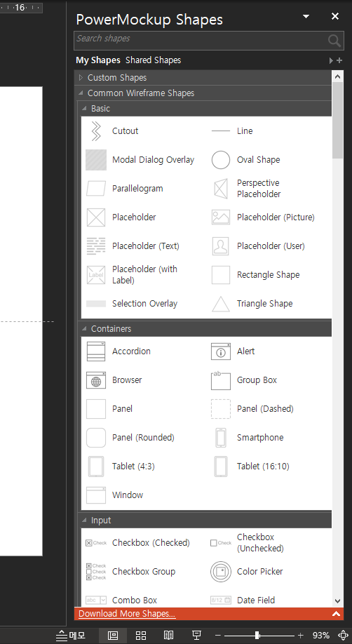Collapse the Containers shapes group
352x644 pixels.
tap(84, 328)
